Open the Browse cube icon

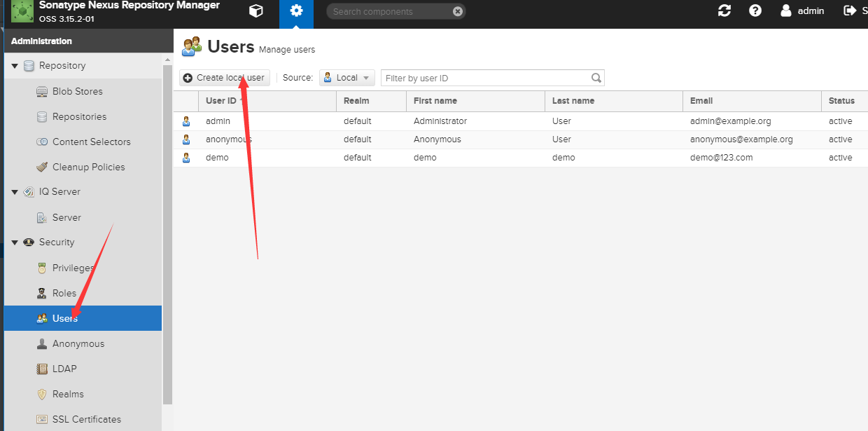(x=256, y=11)
